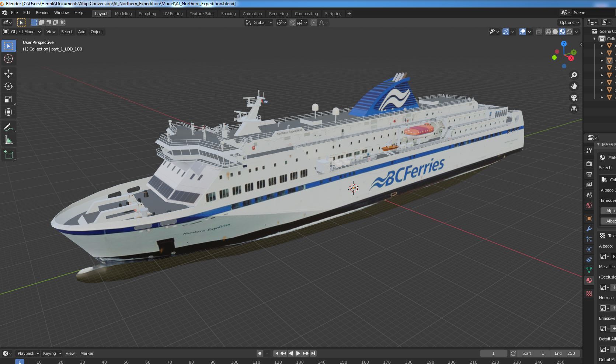Screen dimensions: 616x364
Task: Click the Blender logo menu icon
Action: click(x=5, y=13)
